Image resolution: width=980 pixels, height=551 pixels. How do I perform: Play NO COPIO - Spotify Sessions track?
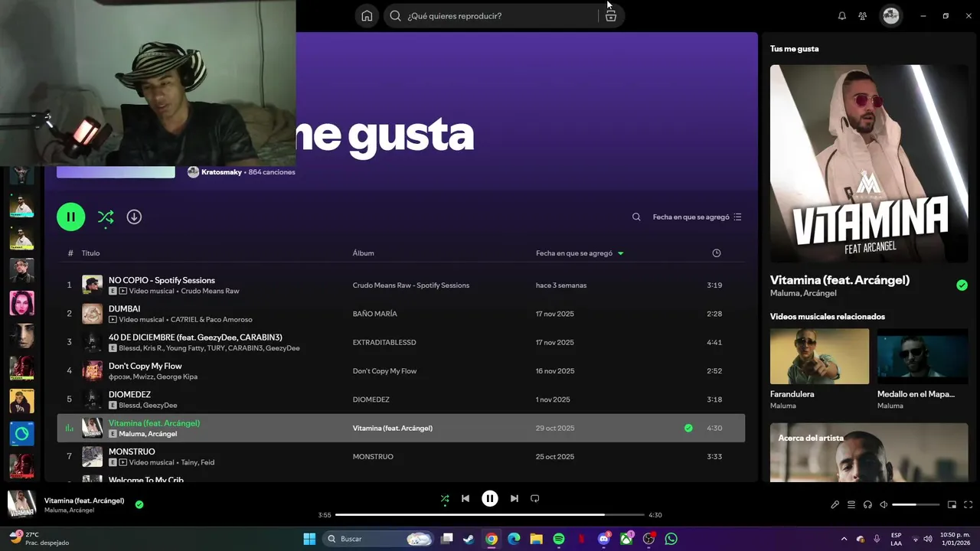[x=401, y=285]
